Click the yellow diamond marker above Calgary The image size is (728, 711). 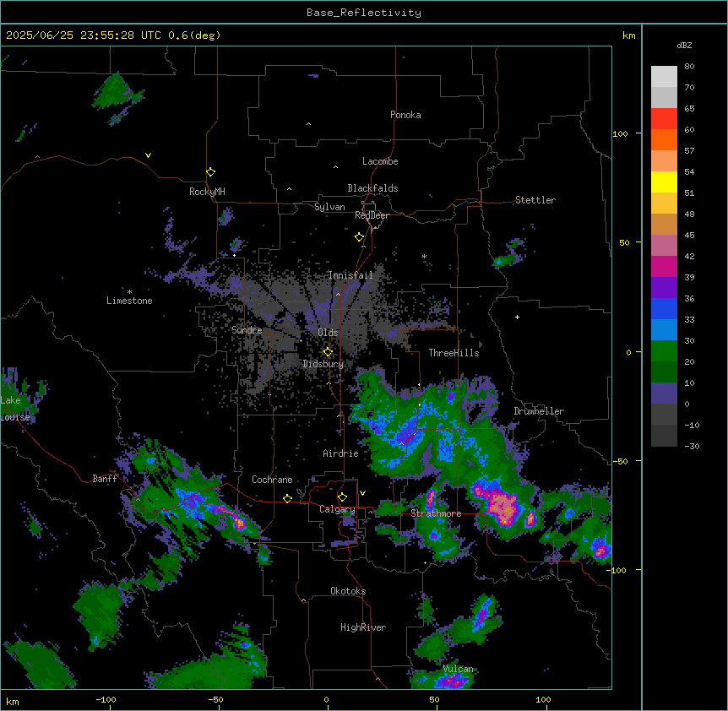pos(342,497)
